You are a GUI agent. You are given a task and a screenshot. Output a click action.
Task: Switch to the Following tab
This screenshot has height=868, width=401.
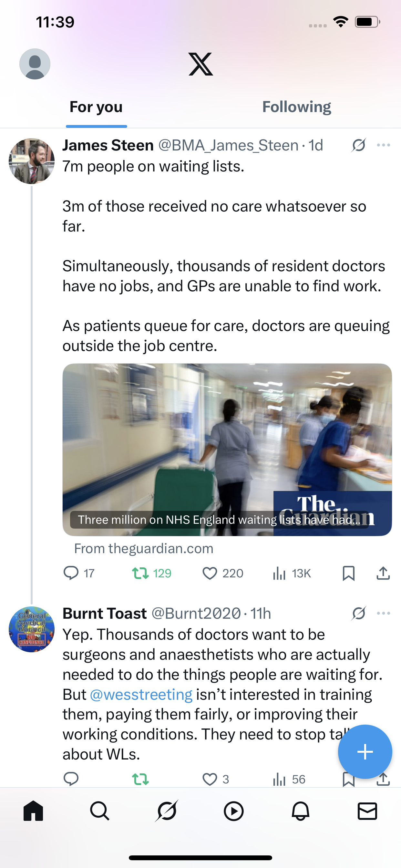296,107
